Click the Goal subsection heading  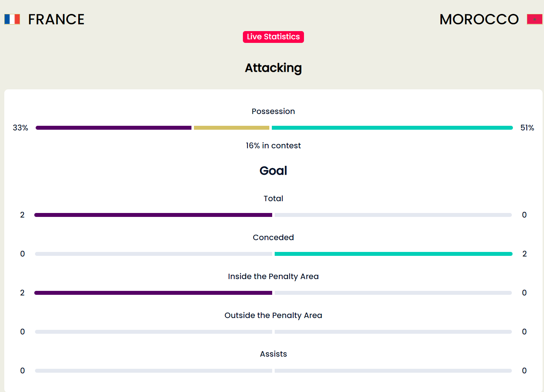click(x=273, y=171)
